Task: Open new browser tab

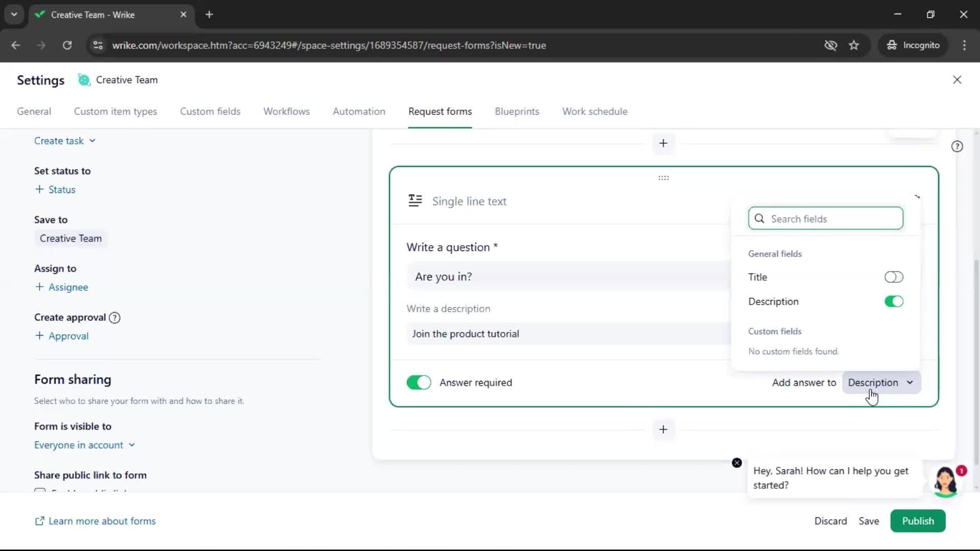Action: point(209,14)
